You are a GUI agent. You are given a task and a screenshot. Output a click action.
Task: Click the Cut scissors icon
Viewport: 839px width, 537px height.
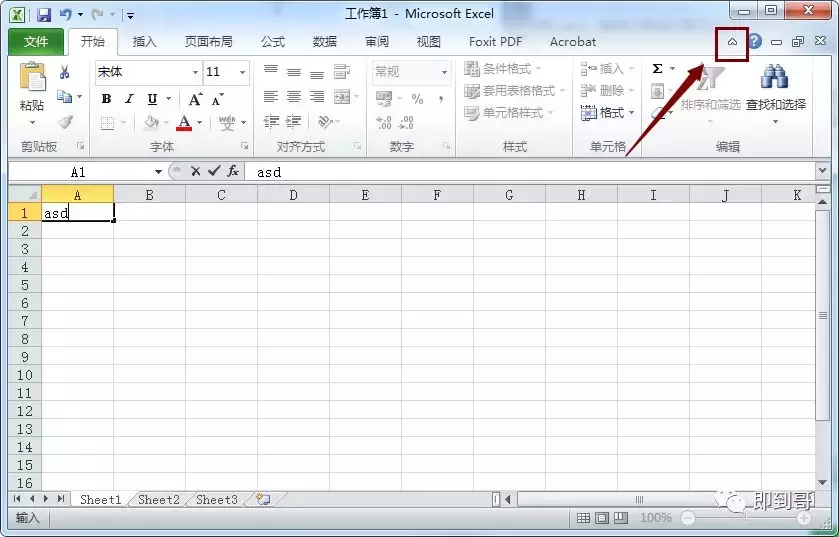(x=65, y=72)
